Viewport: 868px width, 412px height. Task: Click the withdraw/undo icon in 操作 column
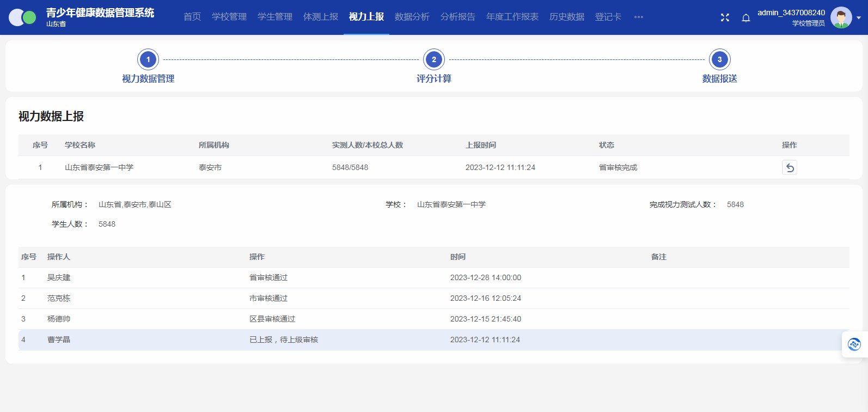789,168
